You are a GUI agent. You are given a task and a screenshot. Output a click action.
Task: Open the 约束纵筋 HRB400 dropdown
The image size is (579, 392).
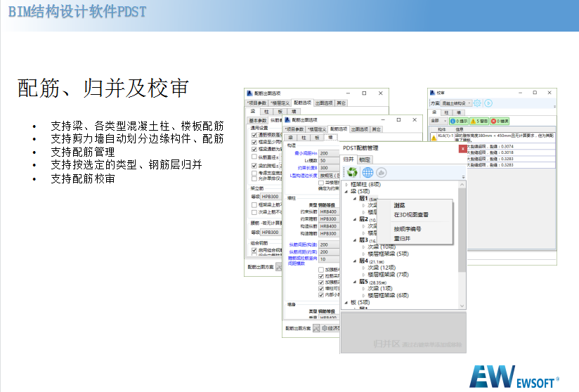coord(329,212)
